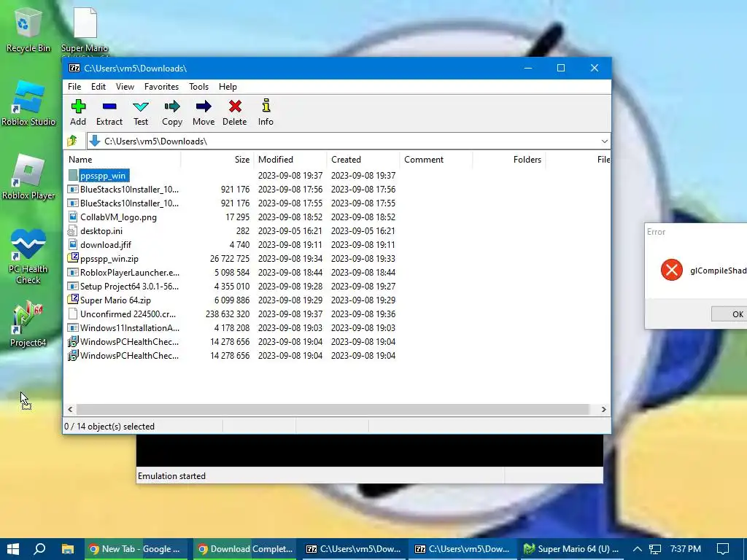The width and height of the screenshot is (747, 560).
Task: Click the 7z icon in window title bar
Action: pyautogui.click(x=74, y=68)
